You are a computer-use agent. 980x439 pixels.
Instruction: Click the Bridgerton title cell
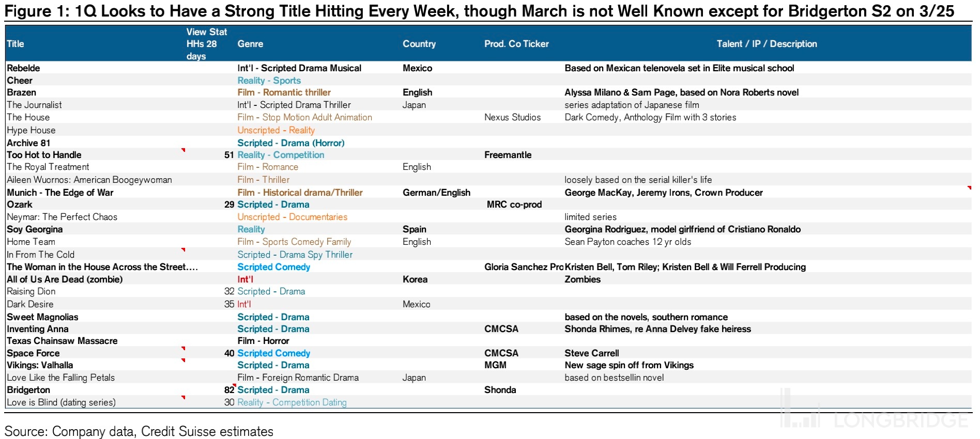pos(28,390)
